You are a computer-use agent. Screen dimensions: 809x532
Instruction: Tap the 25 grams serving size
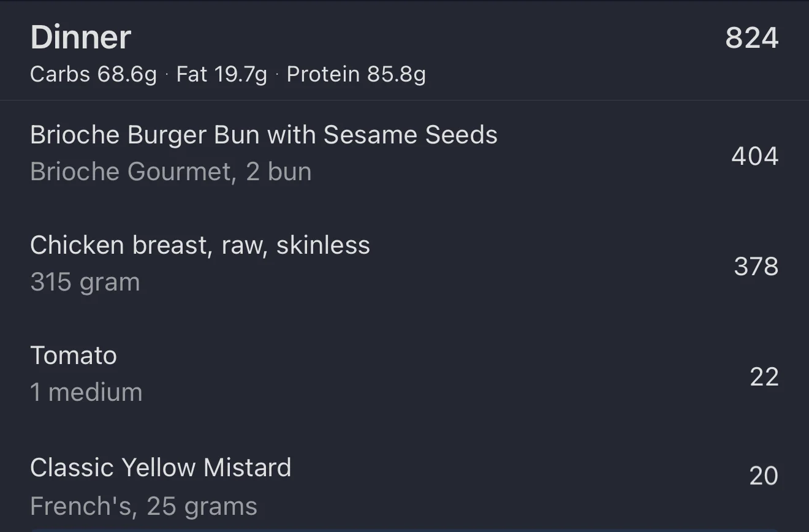click(202, 506)
